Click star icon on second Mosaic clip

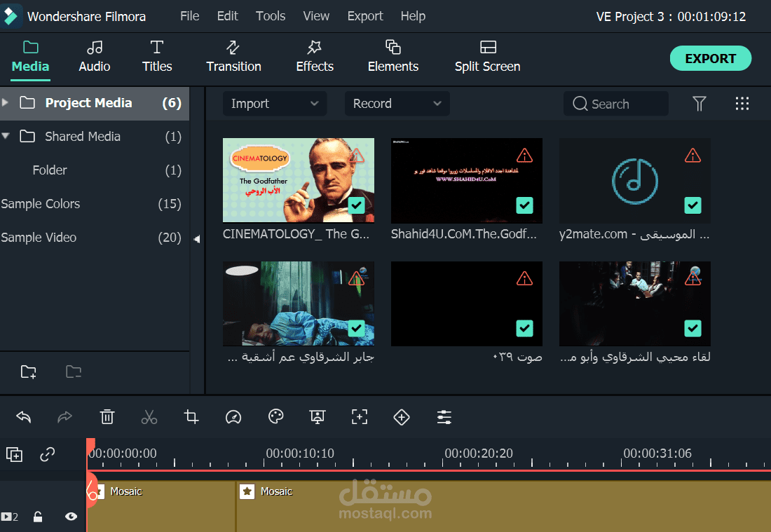point(247,491)
